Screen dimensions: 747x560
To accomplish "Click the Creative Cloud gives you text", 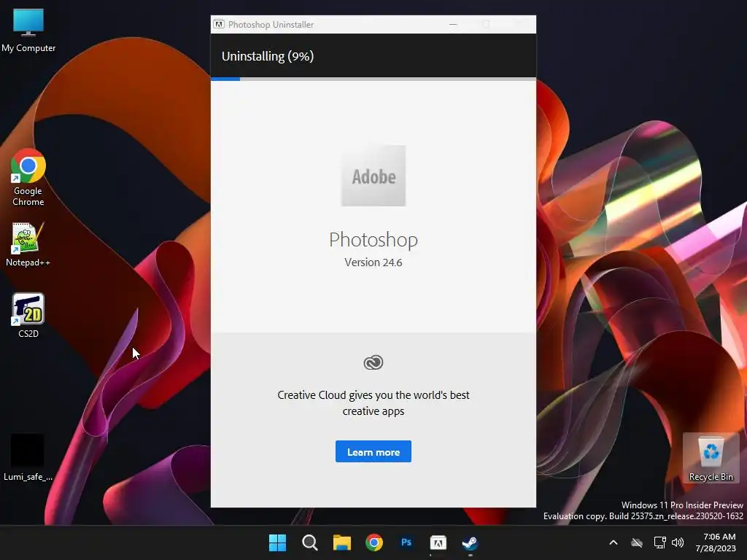I will tap(373, 402).
